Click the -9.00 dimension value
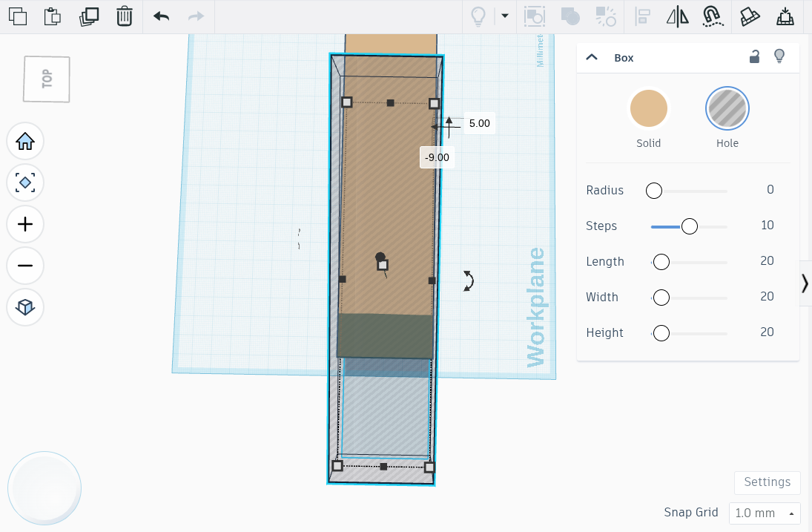 coord(437,157)
